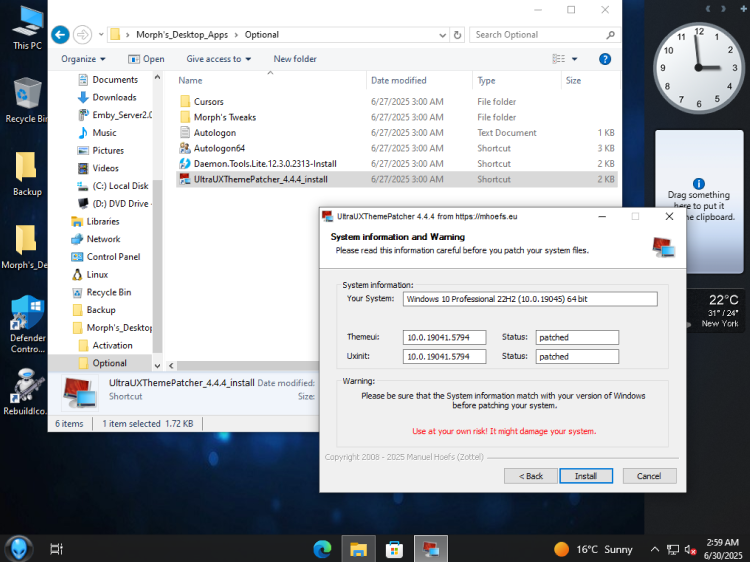Open the Defender Control desktop shortcut

coord(27,324)
